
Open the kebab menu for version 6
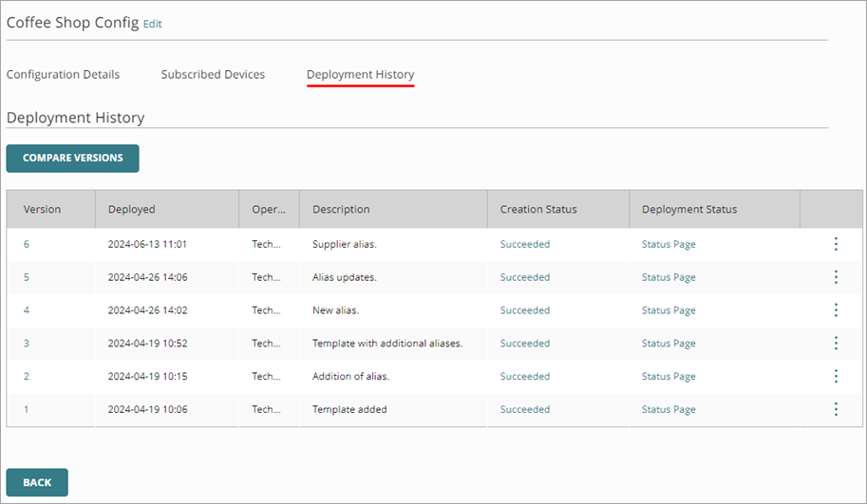tap(836, 244)
